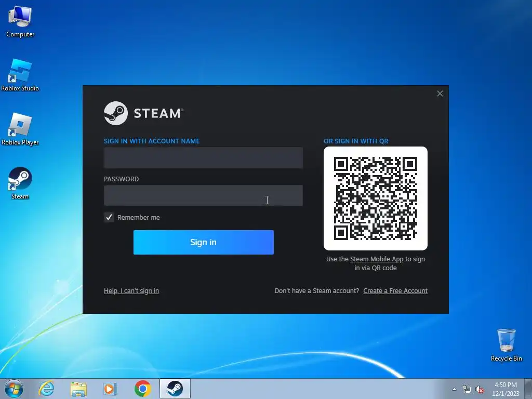Focus the password input field
532x399 pixels.
click(203, 195)
